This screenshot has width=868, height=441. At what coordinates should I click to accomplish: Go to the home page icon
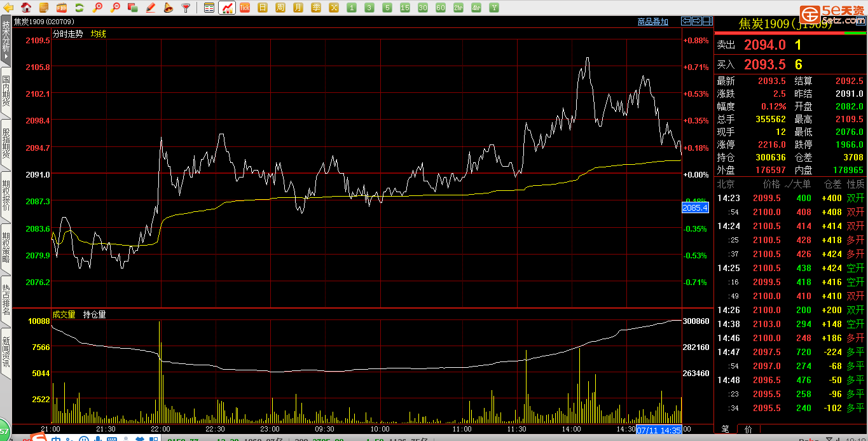tap(26, 8)
